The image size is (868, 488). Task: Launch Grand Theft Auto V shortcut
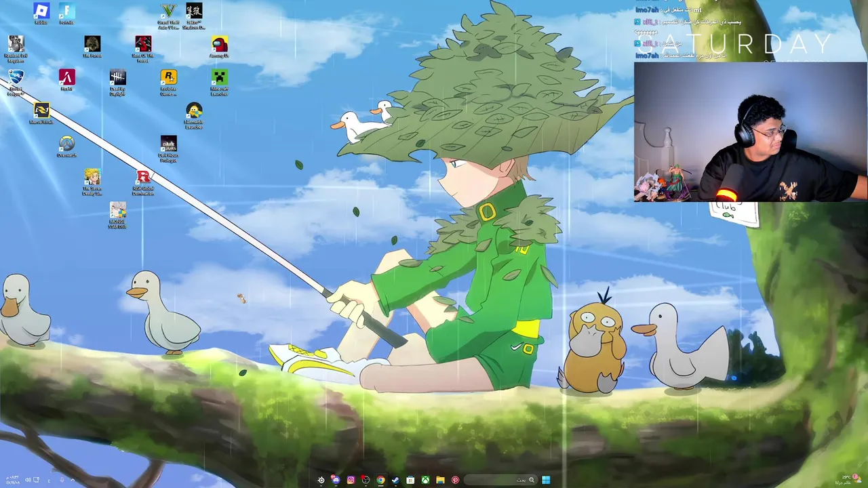click(168, 17)
